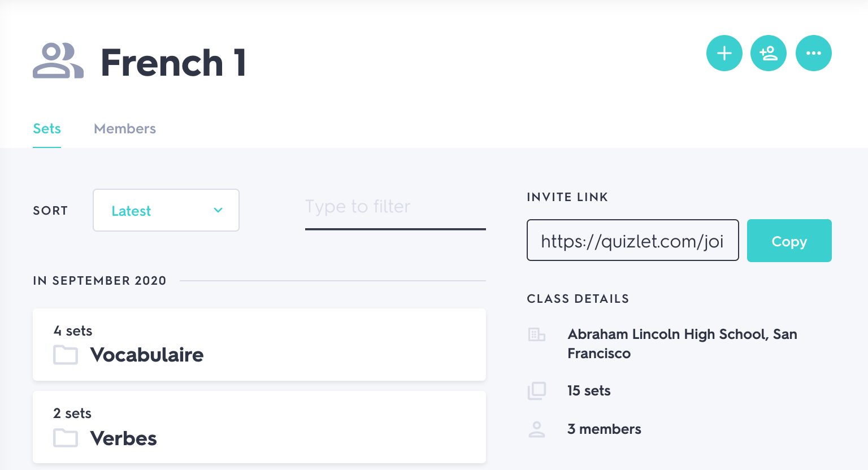
Task: Switch to the Members tab
Action: 125,129
